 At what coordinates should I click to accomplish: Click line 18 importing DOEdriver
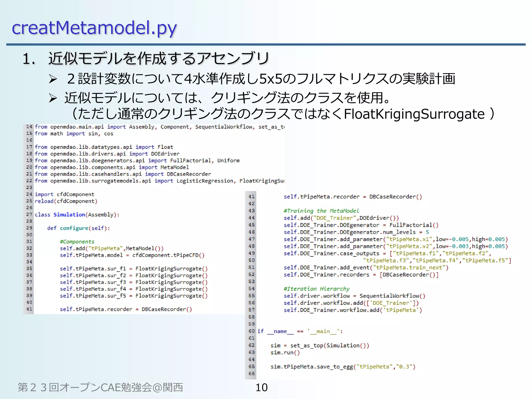(107, 154)
